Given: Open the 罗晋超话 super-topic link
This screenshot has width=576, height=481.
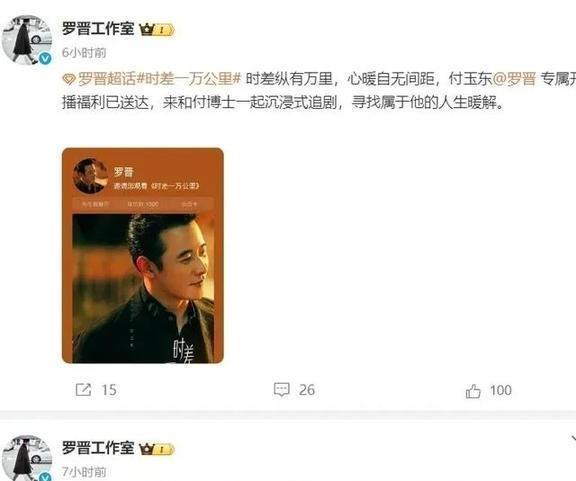Looking at the screenshot, I should pyautogui.click(x=107, y=79).
